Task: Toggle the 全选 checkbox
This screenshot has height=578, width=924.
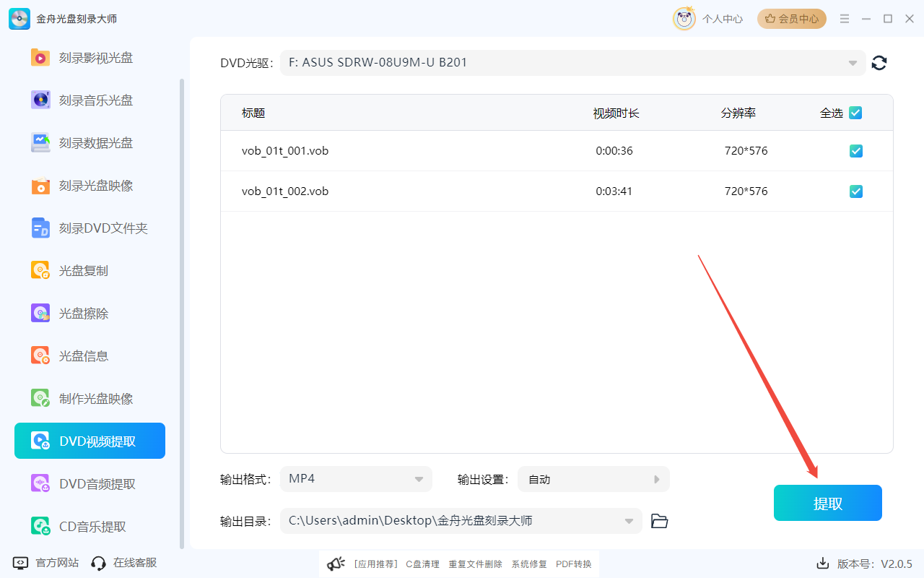Action: coord(855,113)
